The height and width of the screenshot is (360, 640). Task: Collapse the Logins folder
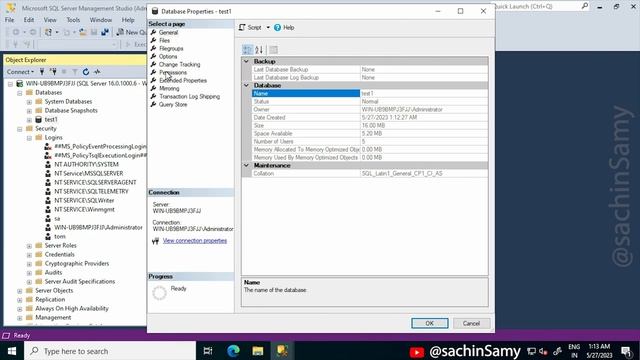tap(29, 138)
